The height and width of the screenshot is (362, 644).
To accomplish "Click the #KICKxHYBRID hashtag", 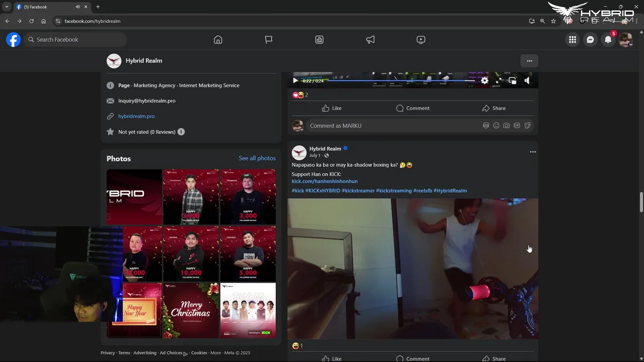I will [323, 191].
